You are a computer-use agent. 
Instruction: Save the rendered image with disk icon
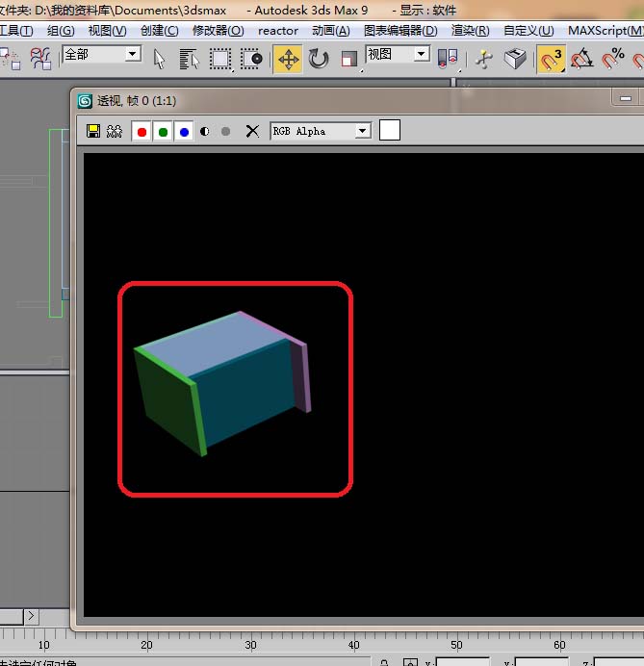pos(93,131)
